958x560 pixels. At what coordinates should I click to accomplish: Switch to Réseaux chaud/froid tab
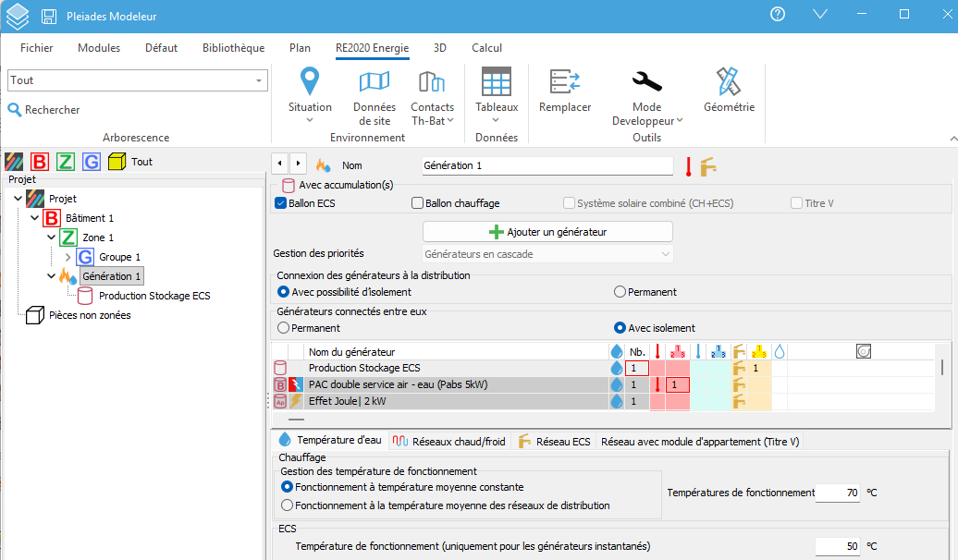tap(449, 441)
